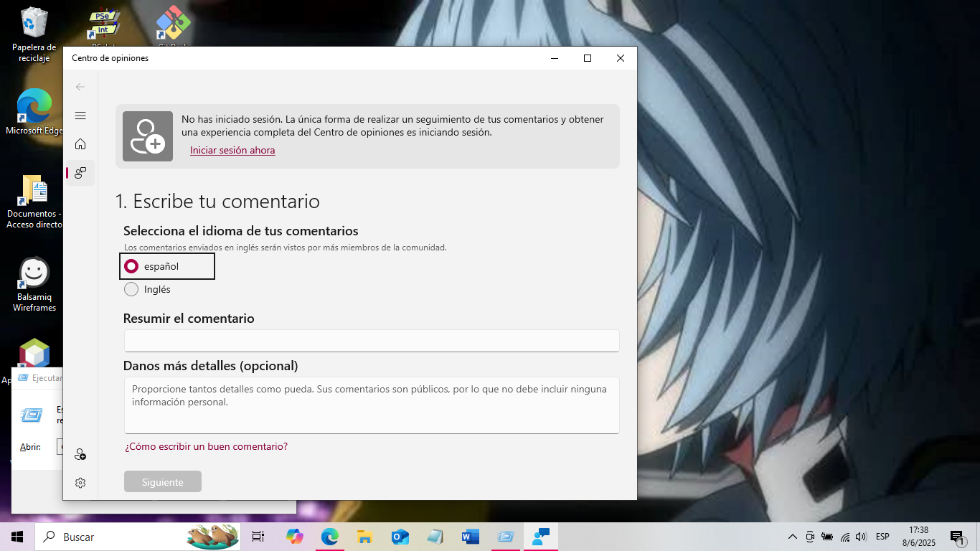This screenshot has height=551, width=980.
Task: Switch to the Ejecutar app on the taskbar
Action: 506,537
